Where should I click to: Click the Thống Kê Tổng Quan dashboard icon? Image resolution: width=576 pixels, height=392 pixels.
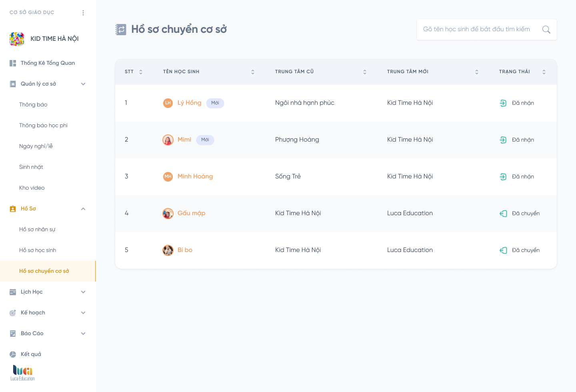(13, 63)
